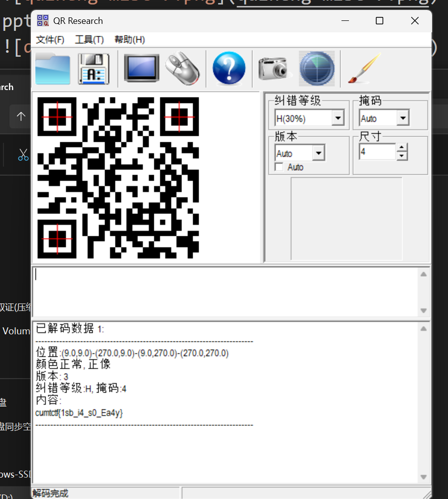The height and width of the screenshot is (499, 448).
Task: Increase 尺寸 value with up arrow
Action: [402, 148]
